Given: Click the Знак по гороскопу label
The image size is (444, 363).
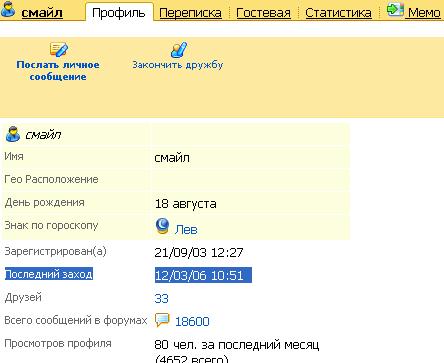Looking at the screenshot, I should (x=51, y=225).
